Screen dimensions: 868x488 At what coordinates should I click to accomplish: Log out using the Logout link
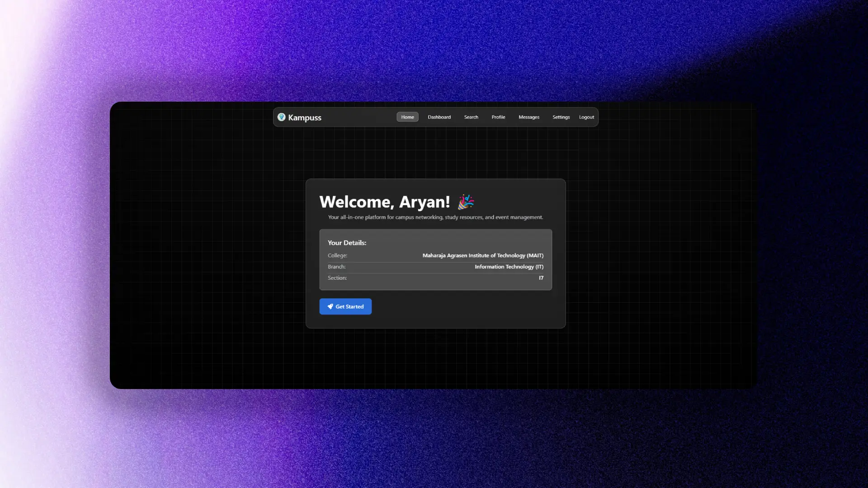click(x=586, y=117)
